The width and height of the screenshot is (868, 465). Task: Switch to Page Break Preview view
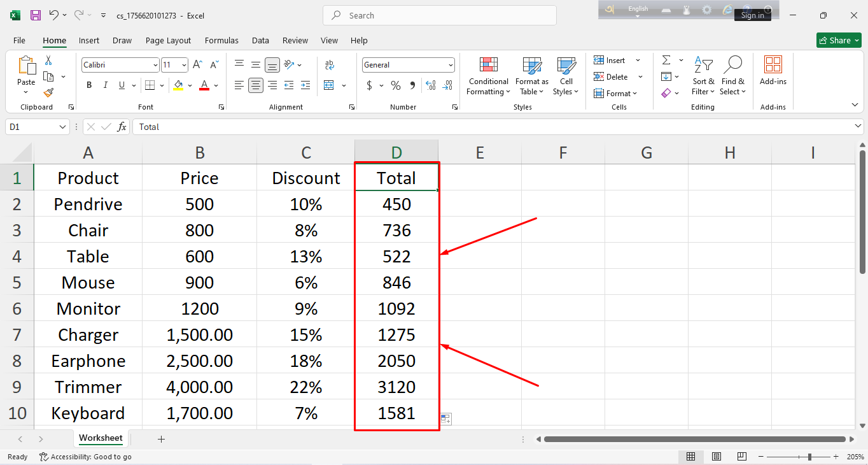click(x=741, y=457)
